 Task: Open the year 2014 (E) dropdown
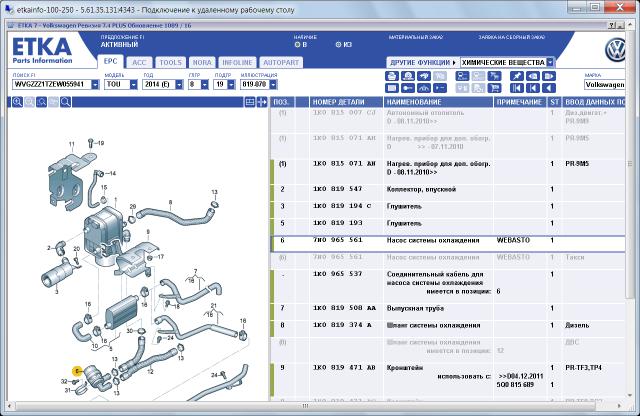click(179, 85)
